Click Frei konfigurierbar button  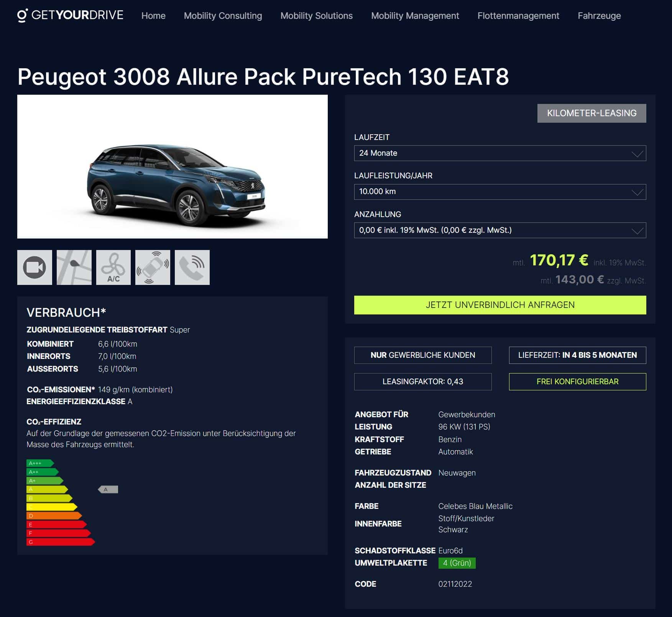pos(577,382)
